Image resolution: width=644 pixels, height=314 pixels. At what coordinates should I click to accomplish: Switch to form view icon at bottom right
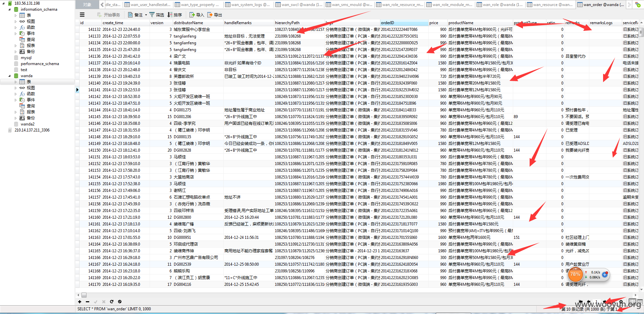[x=640, y=302]
